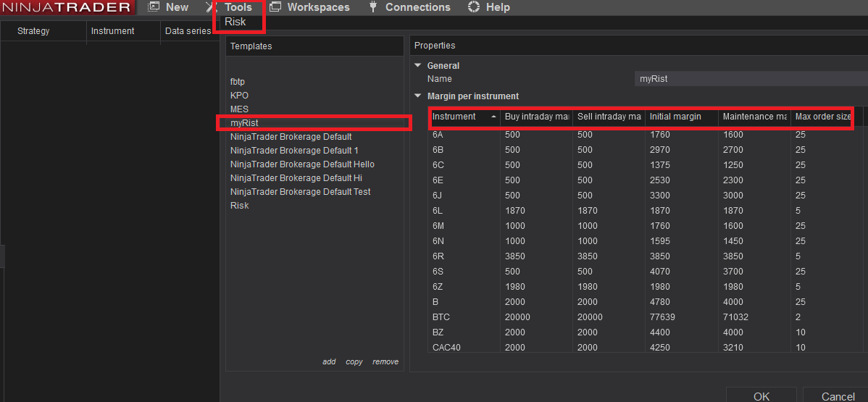Click the Instrument column sort arrow
This screenshot has width=868, height=402.
click(493, 117)
